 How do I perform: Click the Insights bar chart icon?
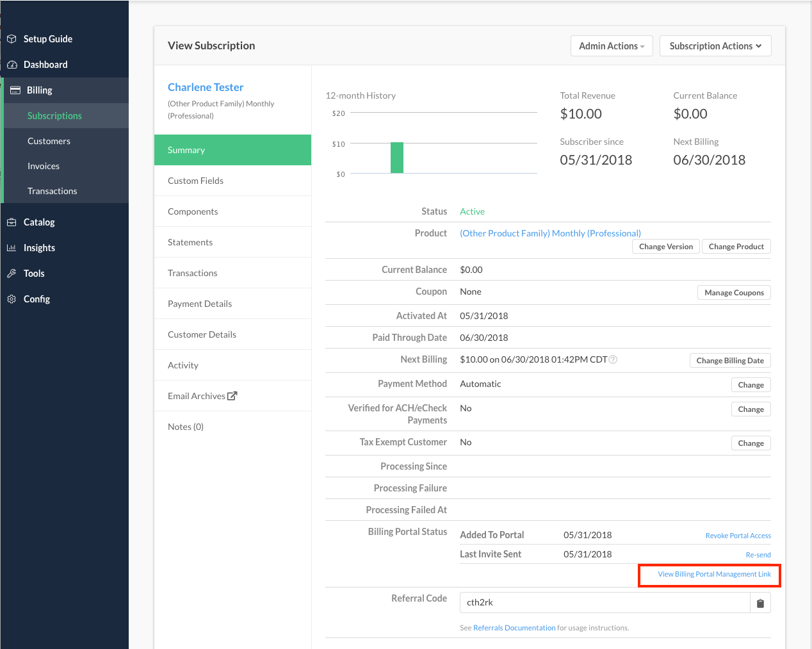click(12, 248)
